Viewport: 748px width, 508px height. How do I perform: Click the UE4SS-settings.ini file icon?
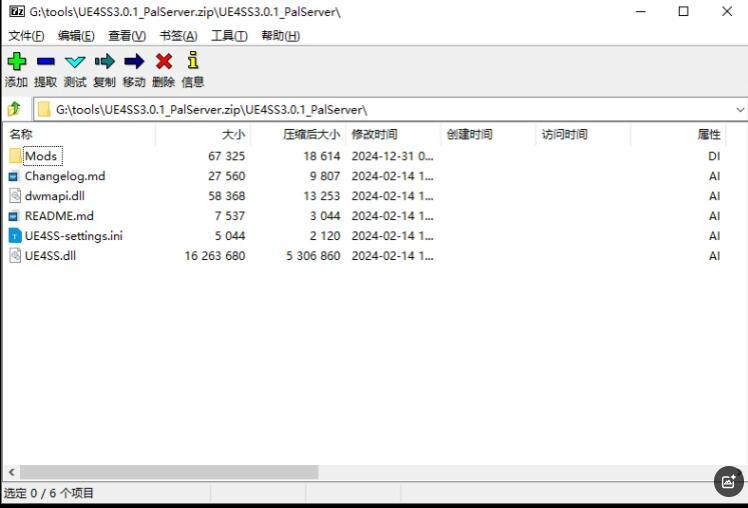(x=15, y=236)
